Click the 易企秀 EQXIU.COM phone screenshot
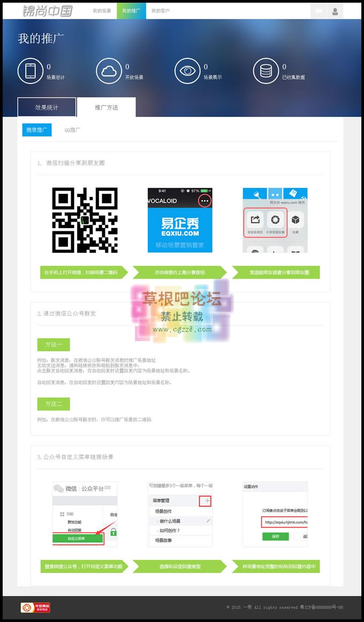The image size is (364, 622). pyautogui.click(x=180, y=220)
